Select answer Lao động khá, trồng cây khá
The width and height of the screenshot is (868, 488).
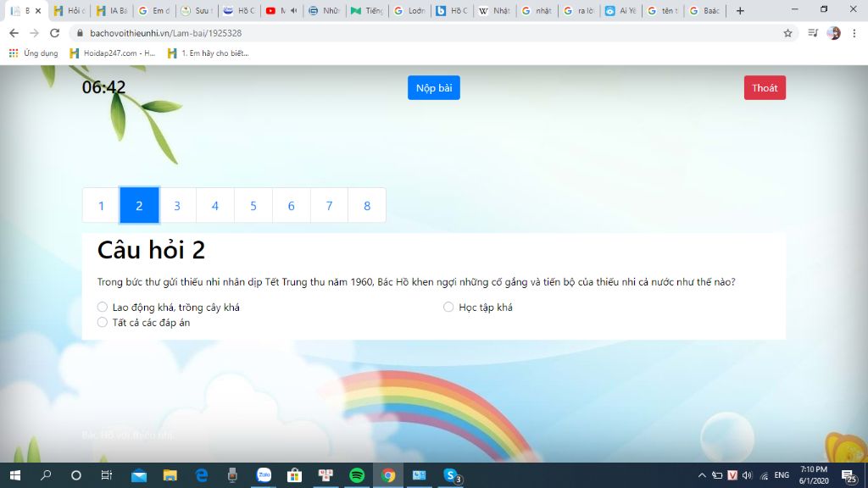103,307
